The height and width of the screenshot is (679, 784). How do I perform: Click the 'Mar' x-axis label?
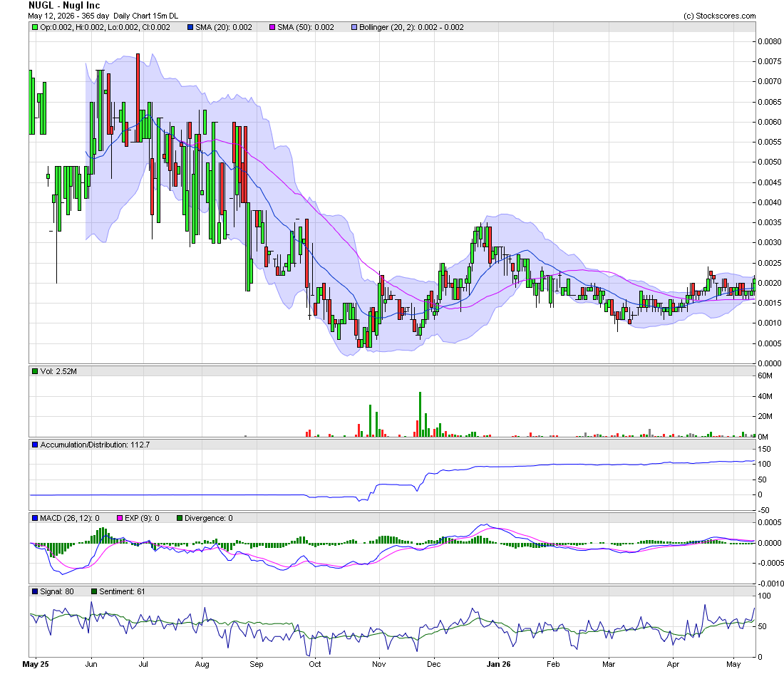pos(609,664)
